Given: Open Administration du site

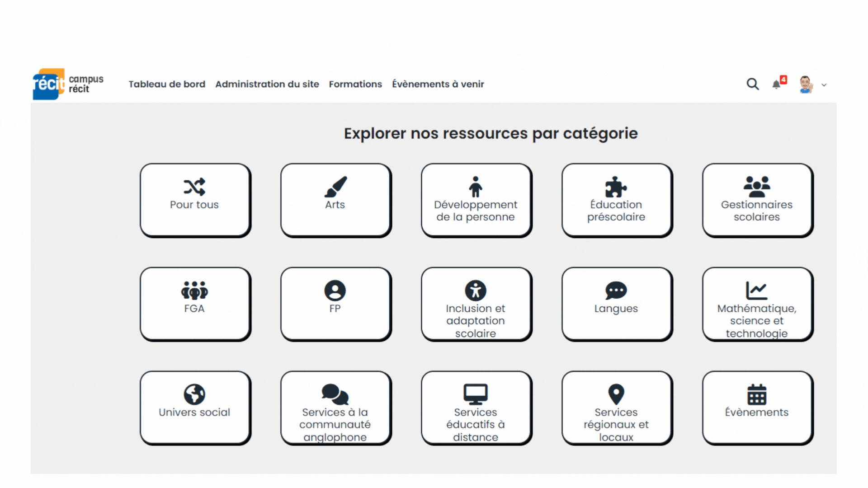Looking at the screenshot, I should [x=267, y=84].
